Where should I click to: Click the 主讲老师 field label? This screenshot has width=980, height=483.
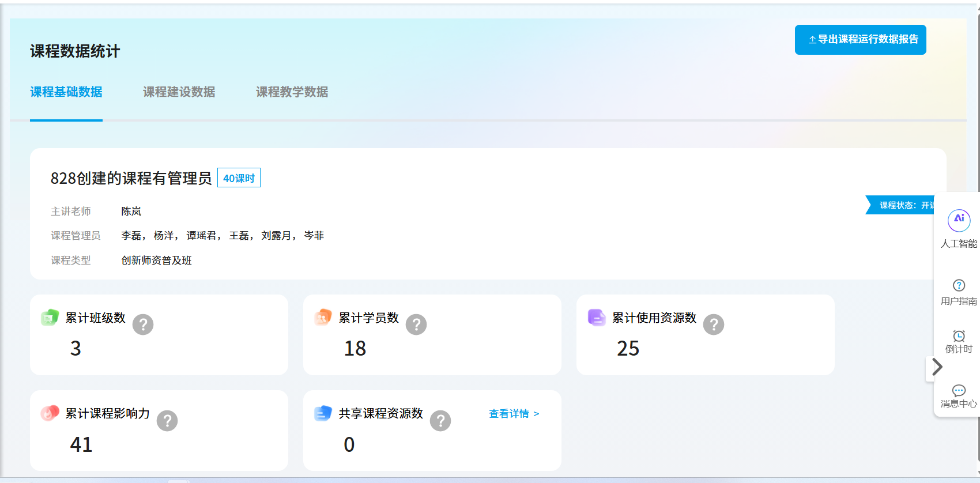(x=71, y=212)
